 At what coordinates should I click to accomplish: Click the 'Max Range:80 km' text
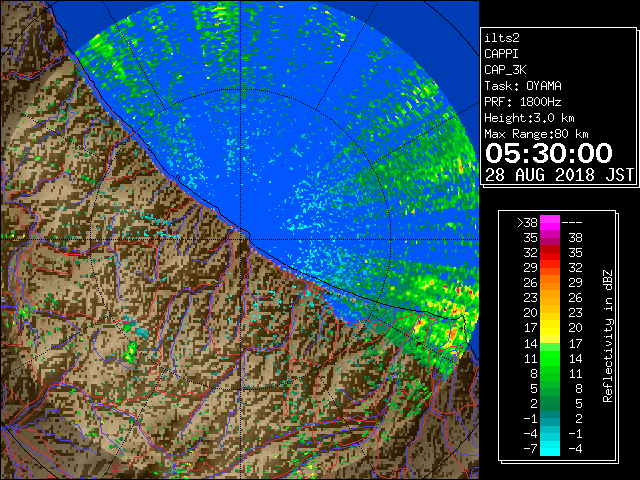(536, 134)
